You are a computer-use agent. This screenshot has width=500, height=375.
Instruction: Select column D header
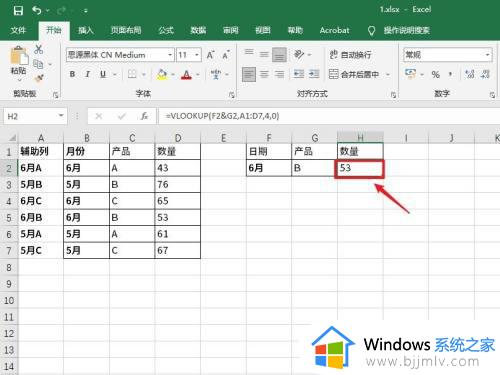click(x=178, y=138)
